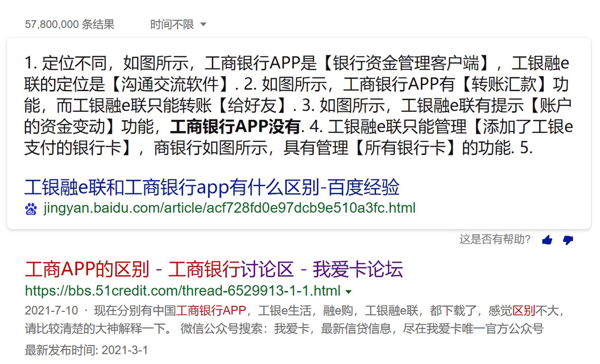Click 微信公众号搜索：我爱卡 in result description
Image resolution: width=600 pixels, height=364 pixels.
click(x=245, y=329)
